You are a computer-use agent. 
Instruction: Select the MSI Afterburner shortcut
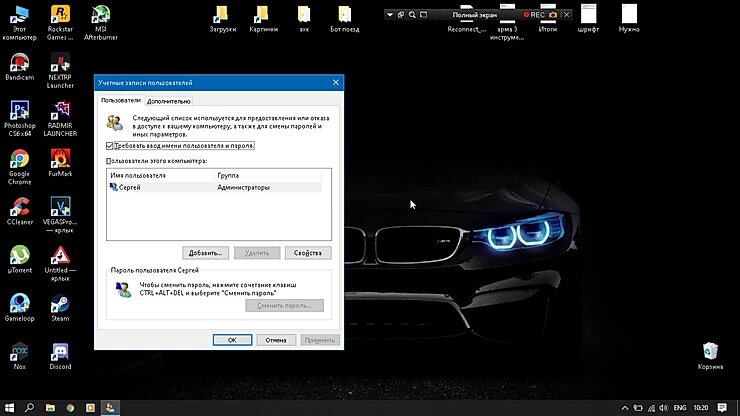pos(101,23)
